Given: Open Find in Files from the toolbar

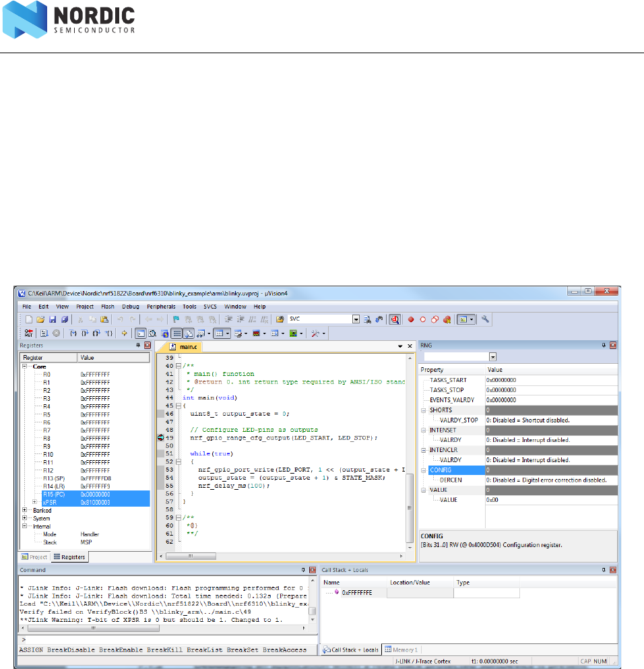Looking at the screenshot, I should click(x=280, y=319).
